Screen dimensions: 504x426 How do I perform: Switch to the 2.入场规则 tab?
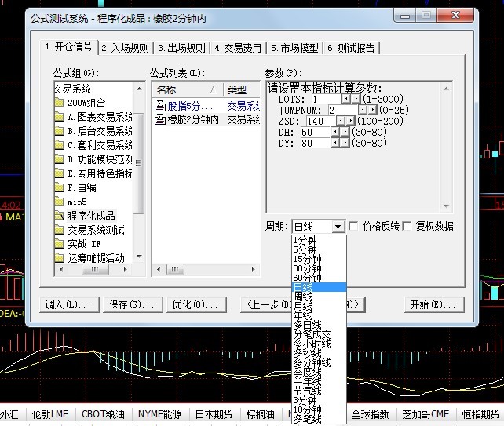pyautogui.click(x=126, y=48)
